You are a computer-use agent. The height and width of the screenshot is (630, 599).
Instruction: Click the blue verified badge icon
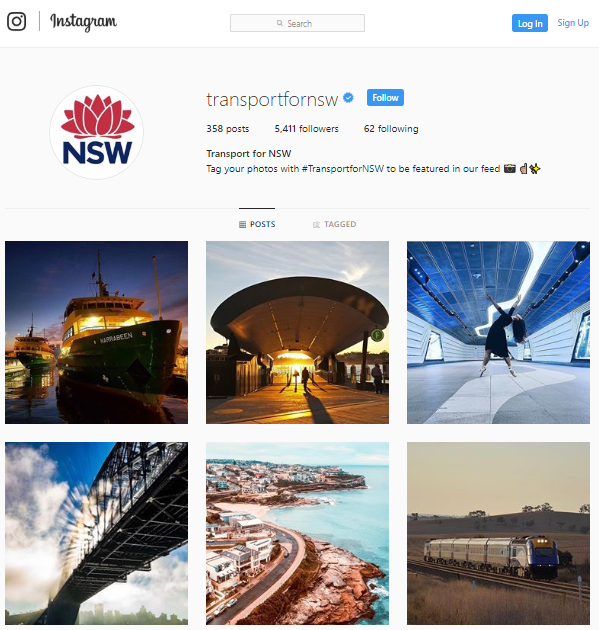pyautogui.click(x=348, y=98)
